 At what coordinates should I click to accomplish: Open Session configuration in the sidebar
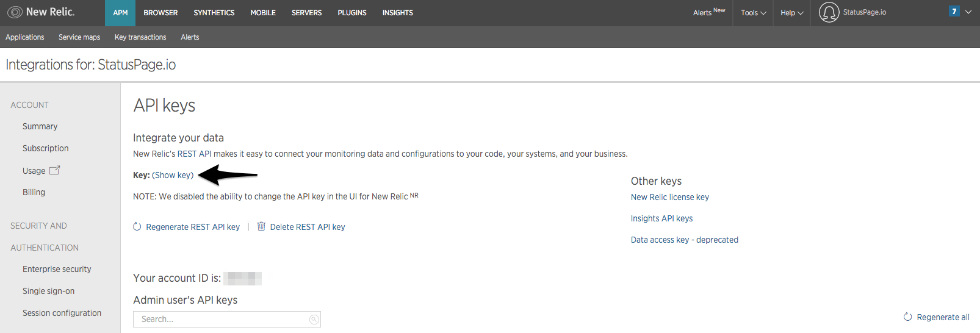pyautogui.click(x=62, y=313)
